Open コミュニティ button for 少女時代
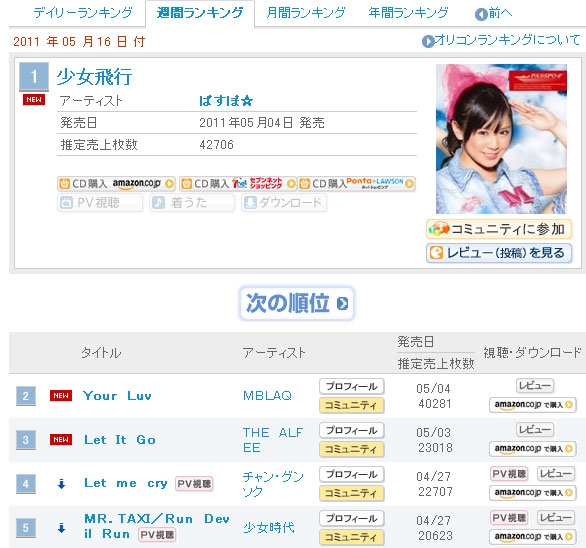The image size is (586, 548). click(x=352, y=537)
